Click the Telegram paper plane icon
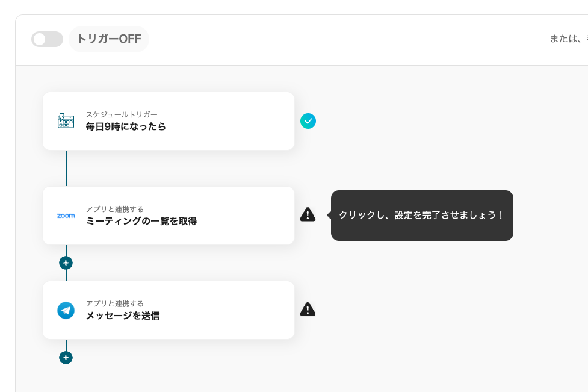The height and width of the screenshot is (392, 588). (66, 310)
